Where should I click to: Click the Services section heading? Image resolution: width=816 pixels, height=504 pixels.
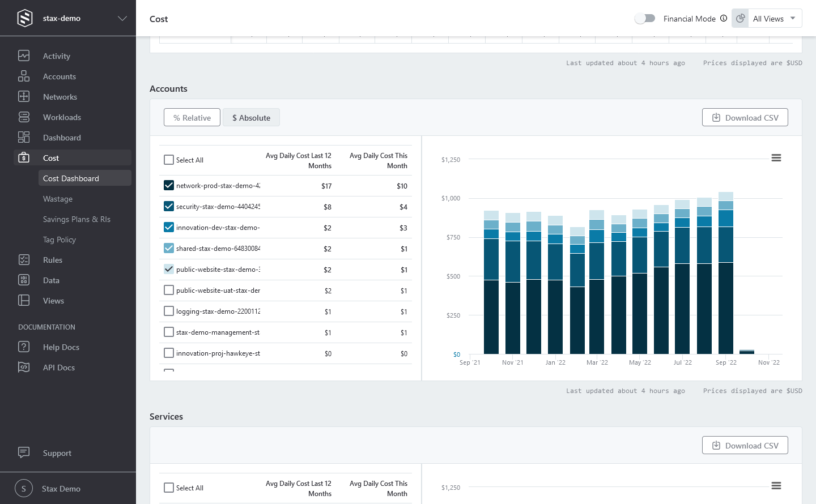tap(166, 416)
